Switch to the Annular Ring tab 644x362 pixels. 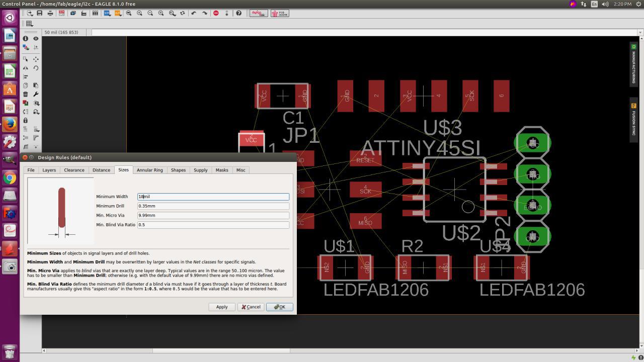click(149, 170)
